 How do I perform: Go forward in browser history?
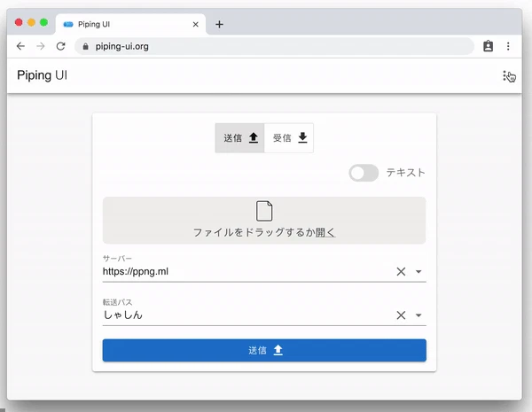coord(41,46)
